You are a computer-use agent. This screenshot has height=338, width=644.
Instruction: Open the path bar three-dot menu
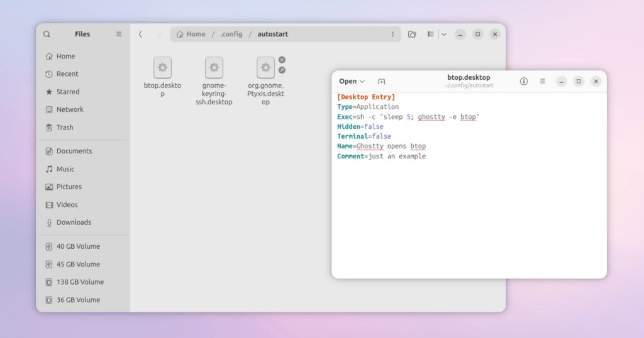pyautogui.click(x=392, y=35)
